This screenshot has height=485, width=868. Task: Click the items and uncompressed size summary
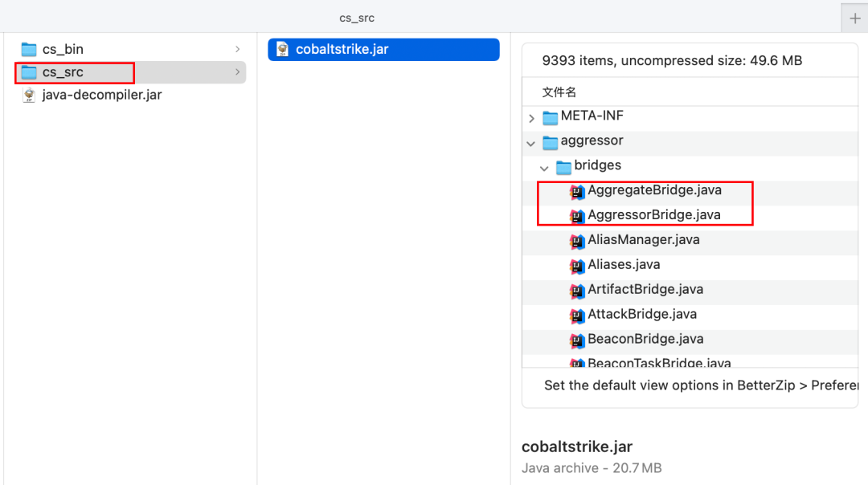pyautogui.click(x=672, y=60)
